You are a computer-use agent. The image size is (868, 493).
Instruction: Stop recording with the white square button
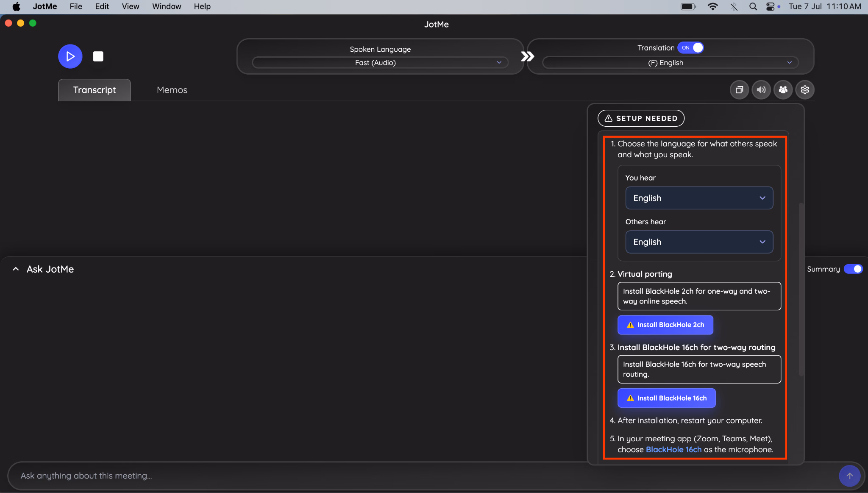98,56
